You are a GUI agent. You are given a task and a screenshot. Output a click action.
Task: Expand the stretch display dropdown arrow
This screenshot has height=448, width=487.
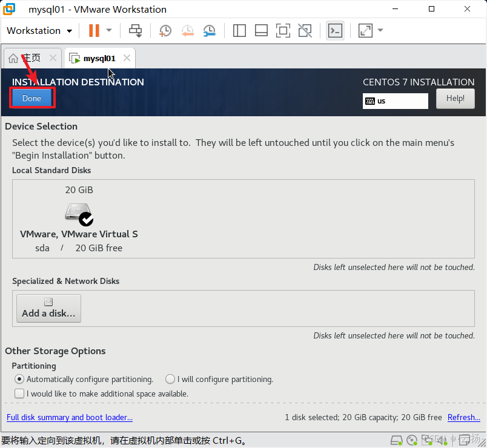point(380,30)
